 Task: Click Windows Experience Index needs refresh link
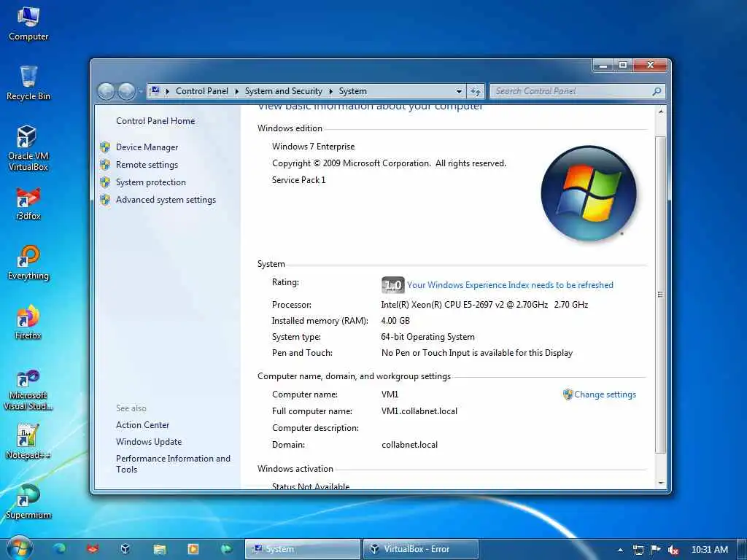coord(510,285)
